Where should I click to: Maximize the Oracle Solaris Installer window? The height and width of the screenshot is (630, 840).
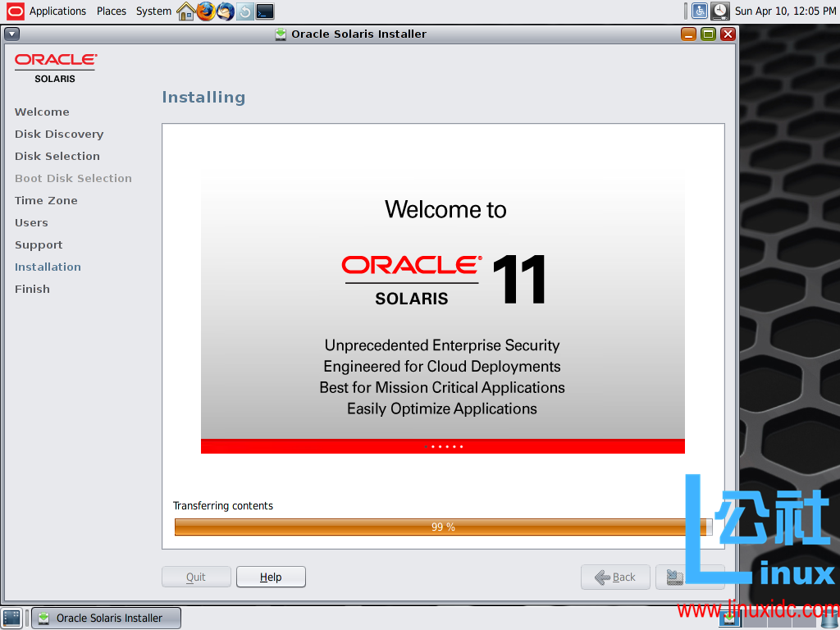pos(708,34)
